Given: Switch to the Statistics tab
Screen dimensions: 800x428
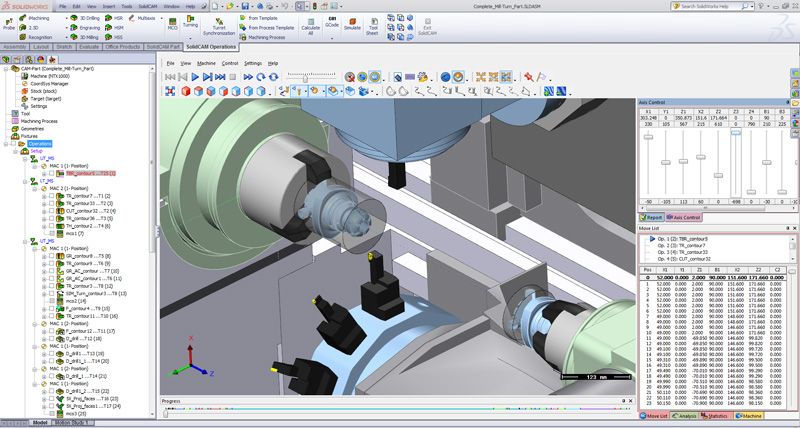Looking at the screenshot, I should point(717,416).
